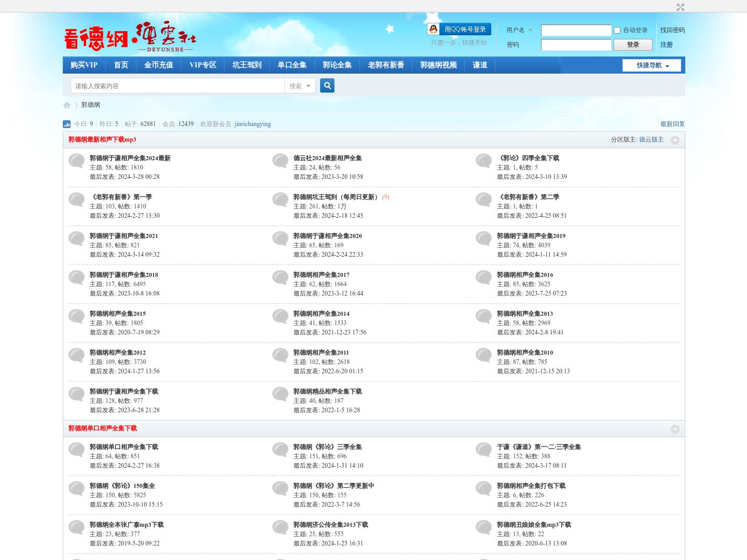Click forum icon beside 于谦《谦道》第一·二·三季全集

[x=484, y=450]
